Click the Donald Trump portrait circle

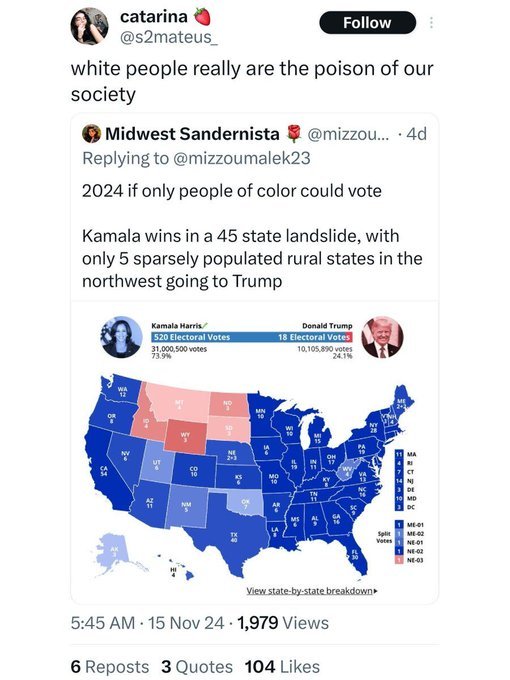coord(382,337)
